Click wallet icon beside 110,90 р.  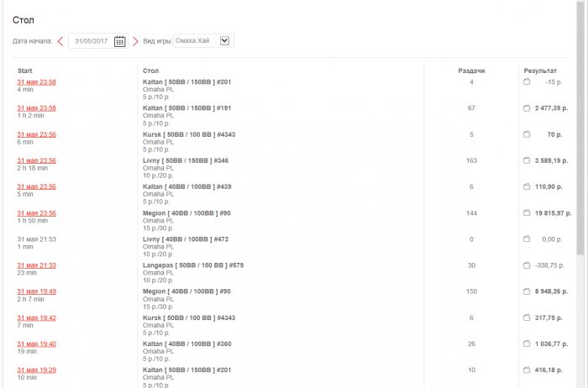pos(527,186)
